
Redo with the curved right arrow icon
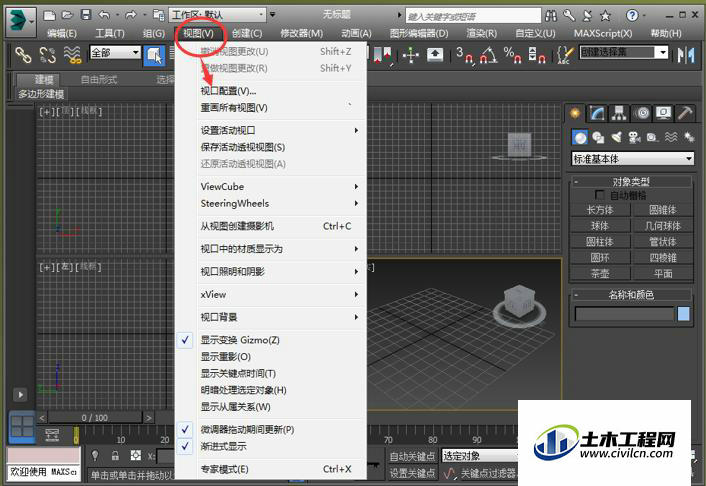click(131, 15)
